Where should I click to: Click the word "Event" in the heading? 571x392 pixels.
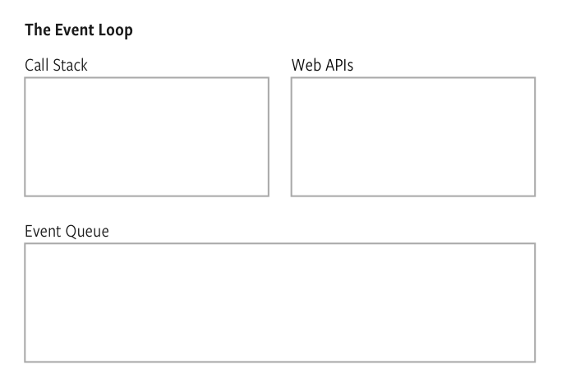coord(74,30)
